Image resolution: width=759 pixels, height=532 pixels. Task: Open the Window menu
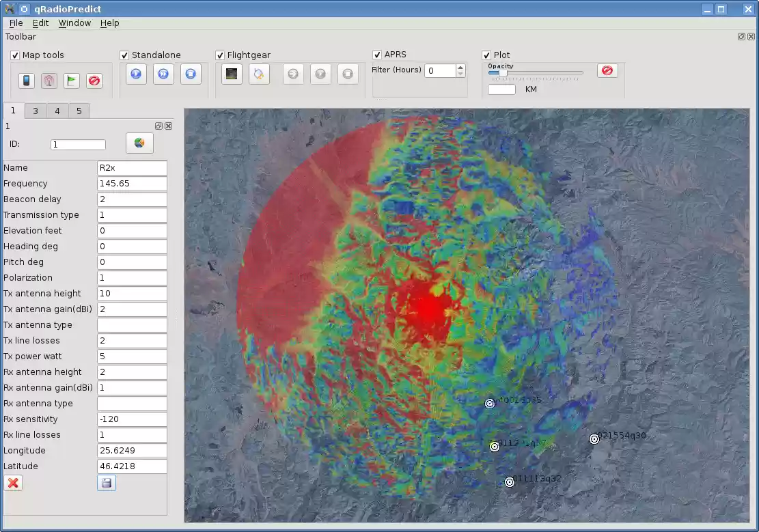[74, 23]
